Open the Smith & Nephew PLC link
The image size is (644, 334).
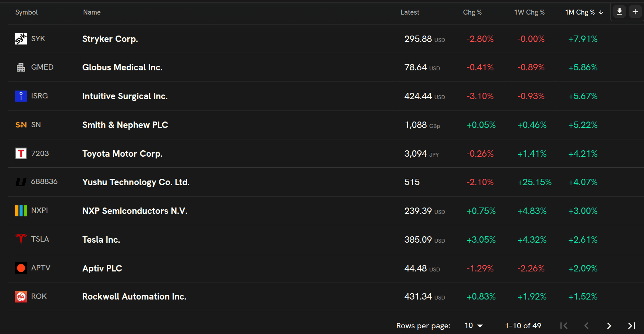tap(125, 125)
